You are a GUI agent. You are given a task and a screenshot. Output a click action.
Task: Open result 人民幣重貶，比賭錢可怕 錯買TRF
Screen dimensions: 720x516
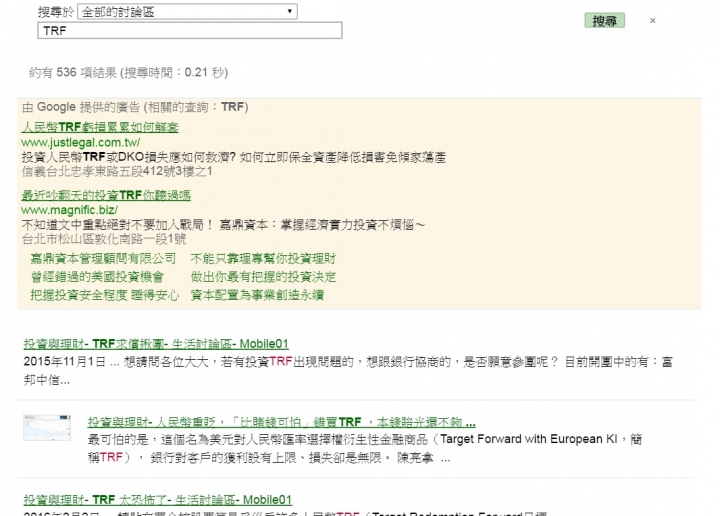(281, 422)
